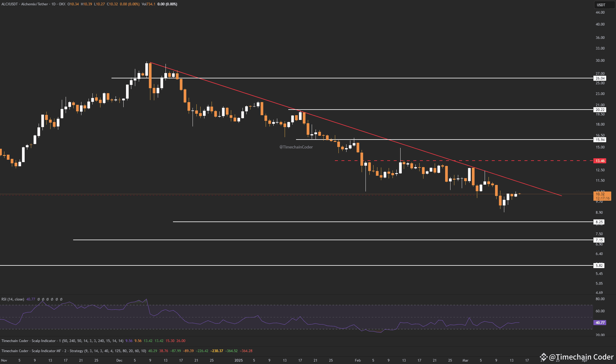Click the red 13.46 price label
The width and height of the screenshot is (616, 364).
pos(600,161)
